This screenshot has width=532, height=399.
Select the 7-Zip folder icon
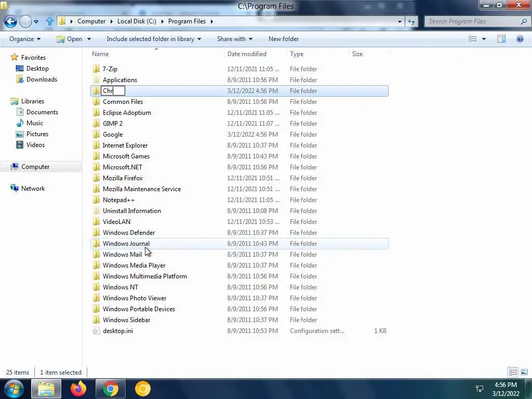96,69
